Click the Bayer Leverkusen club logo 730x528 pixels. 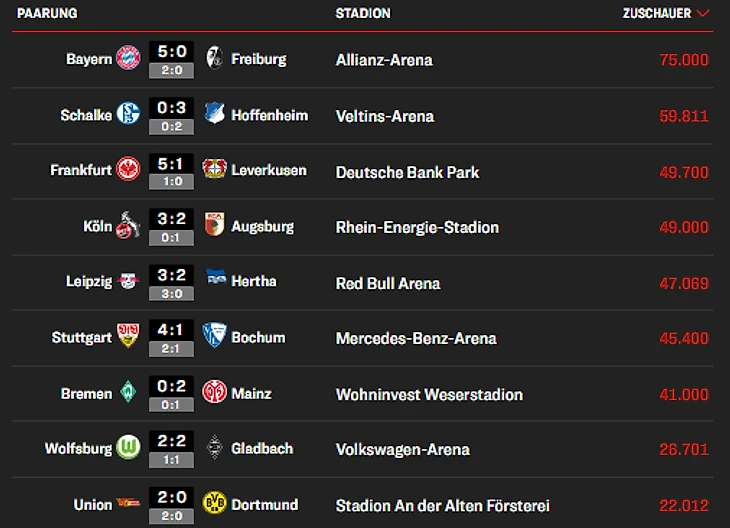click(x=214, y=169)
